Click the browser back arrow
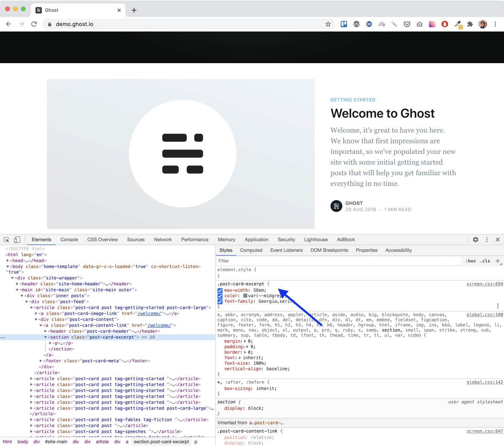504x446 pixels. pos(9,24)
